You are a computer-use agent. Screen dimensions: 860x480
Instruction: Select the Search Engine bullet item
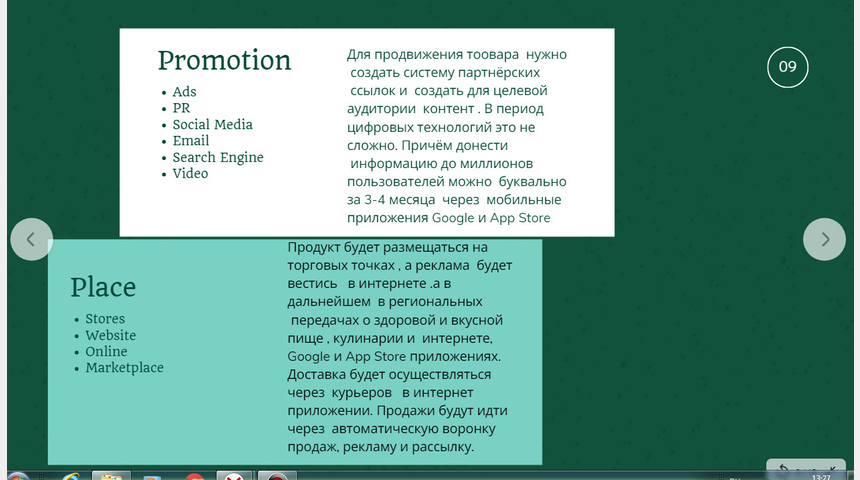[x=218, y=157]
